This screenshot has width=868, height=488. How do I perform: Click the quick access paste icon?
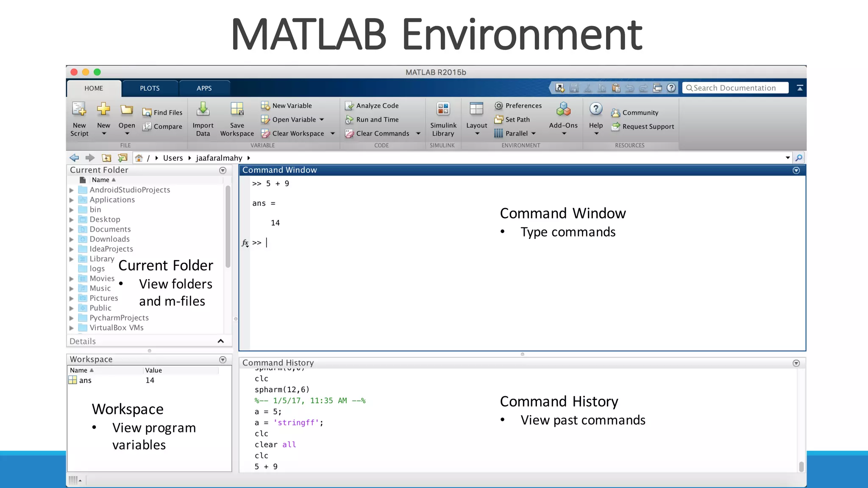[616, 88]
